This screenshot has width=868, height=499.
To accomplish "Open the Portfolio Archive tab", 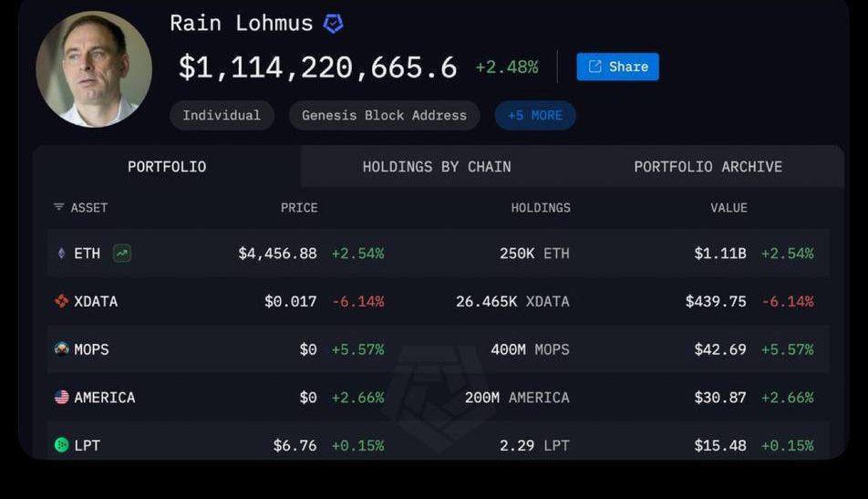I will click(708, 167).
